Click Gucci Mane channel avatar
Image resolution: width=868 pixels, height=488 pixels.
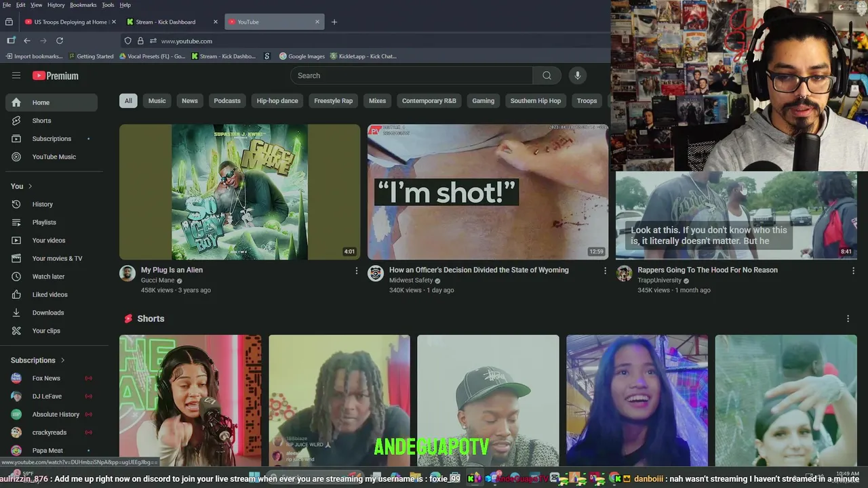pos(127,273)
